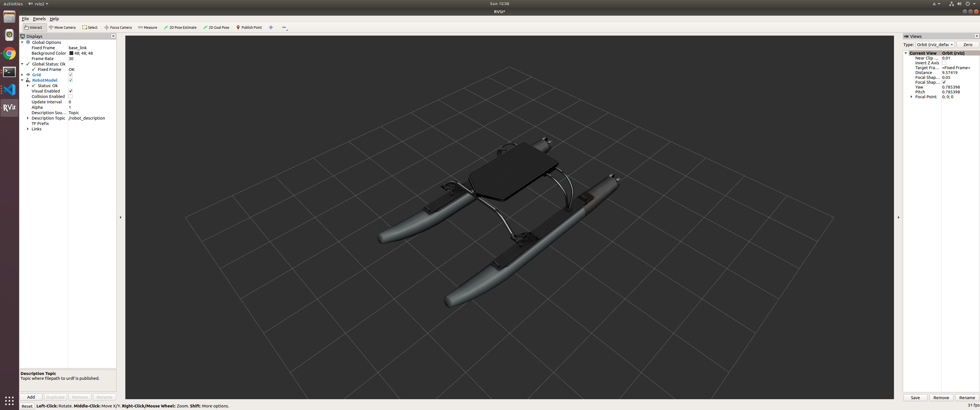Open the Panels menu
The image size is (980, 410).
(x=39, y=19)
